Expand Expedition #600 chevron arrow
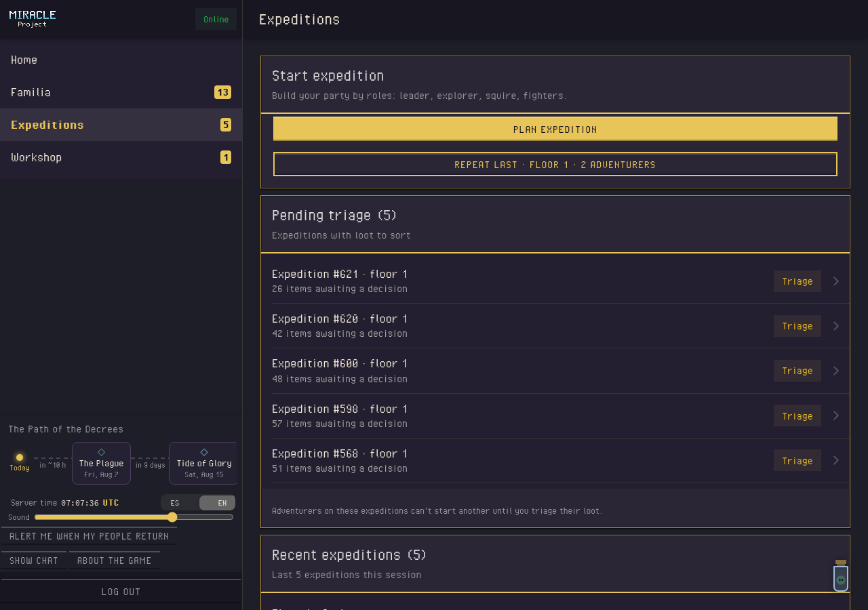Image resolution: width=868 pixels, height=610 pixels. 836,371
